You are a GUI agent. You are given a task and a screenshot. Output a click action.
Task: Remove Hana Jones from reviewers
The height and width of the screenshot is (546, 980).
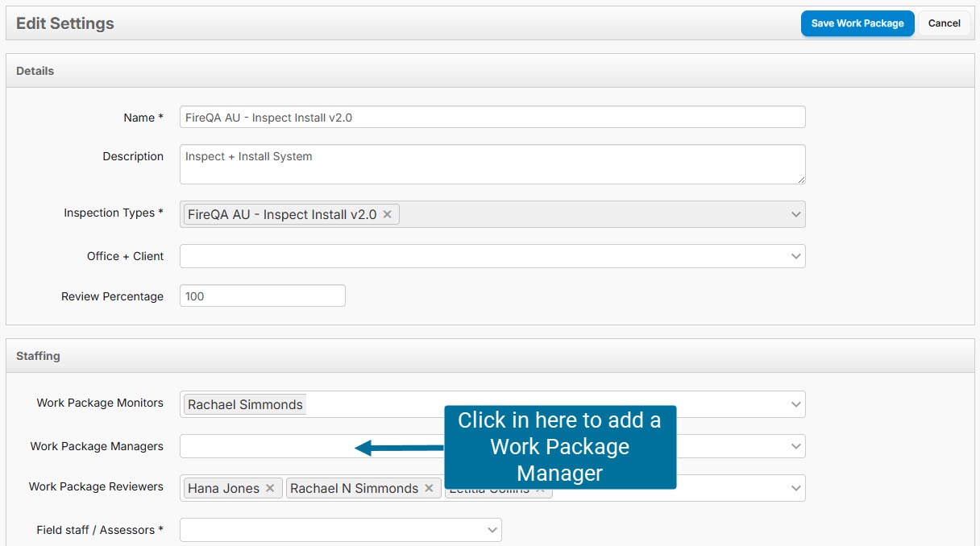click(270, 488)
